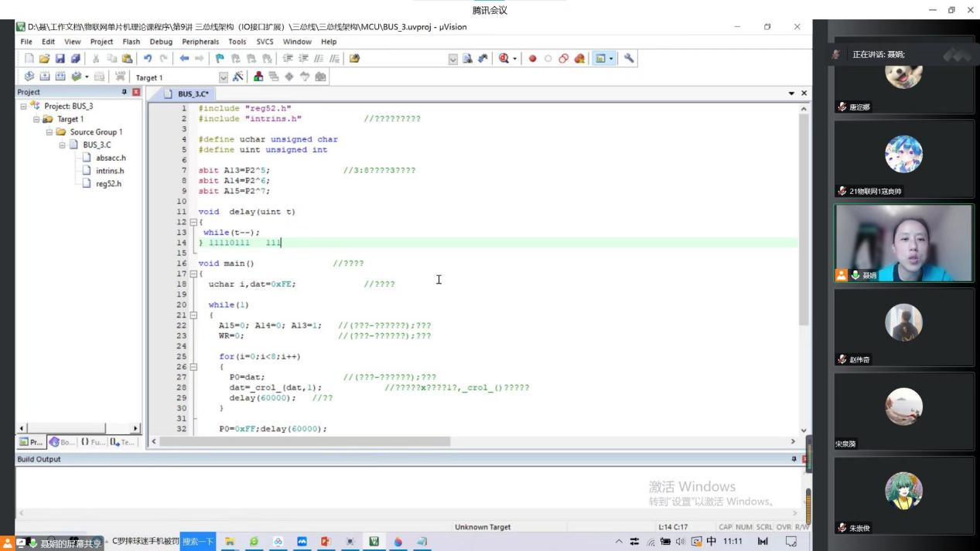
Task: Select intrins.h in the project tree
Action: [x=110, y=171]
